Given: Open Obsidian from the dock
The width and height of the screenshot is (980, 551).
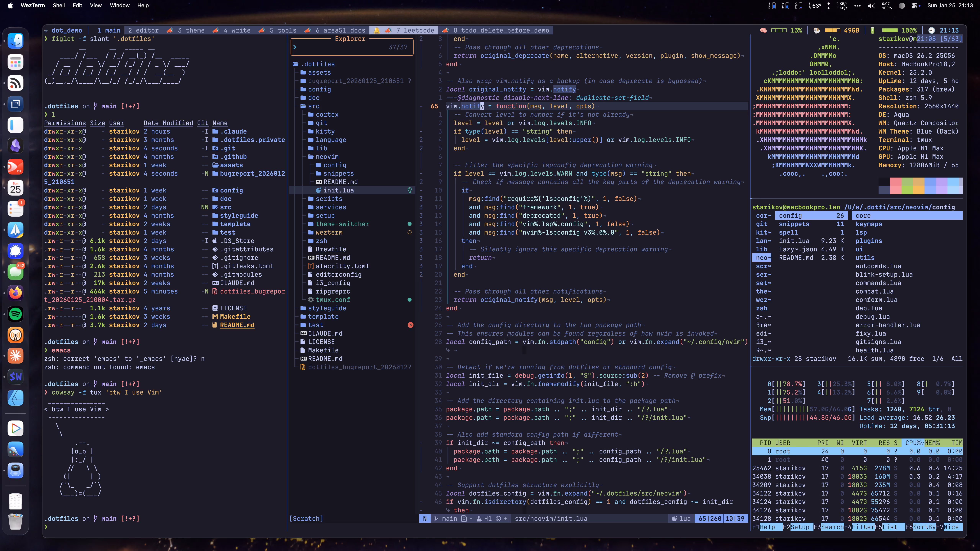Looking at the screenshot, I should tap(15, 146).
